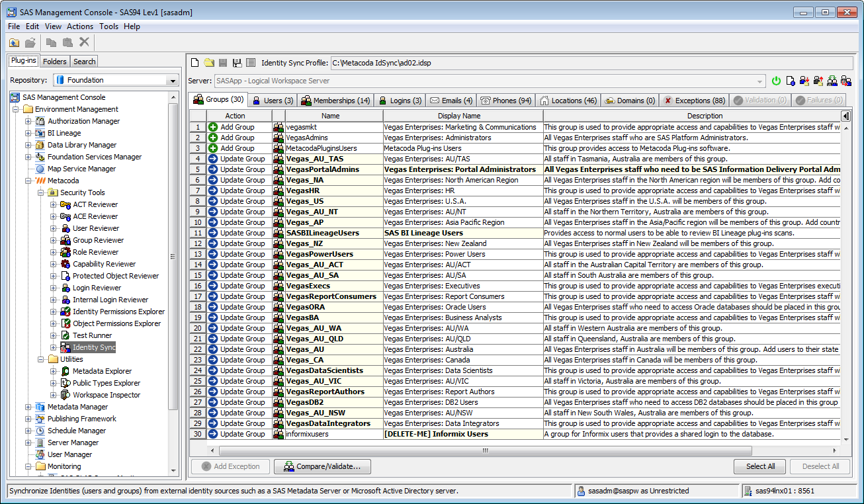Collapse the Security Tools folder
This screenshot has width=864, height=504.
click(x=41, y=192)
